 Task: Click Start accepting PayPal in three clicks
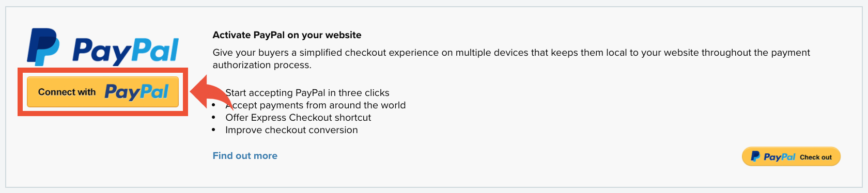coord(307,93)
